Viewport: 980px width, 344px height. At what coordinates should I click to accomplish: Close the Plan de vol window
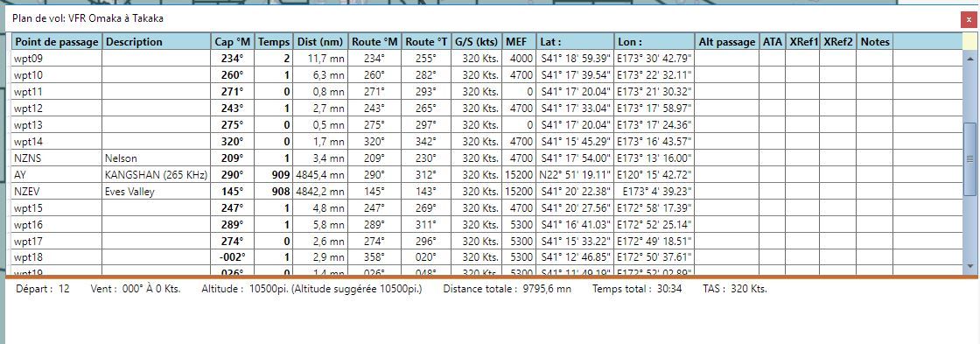(969, 20)
